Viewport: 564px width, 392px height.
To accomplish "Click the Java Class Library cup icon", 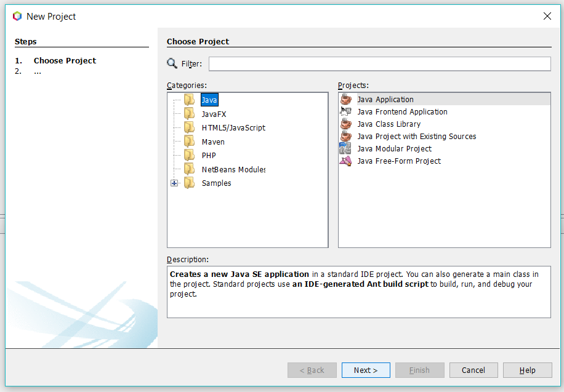I will (x=345, y=124).
